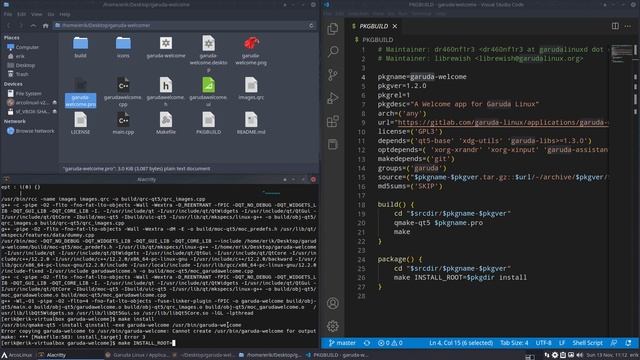Select the garudawelcome.ui file
The image size is (640, 360).
208,91
